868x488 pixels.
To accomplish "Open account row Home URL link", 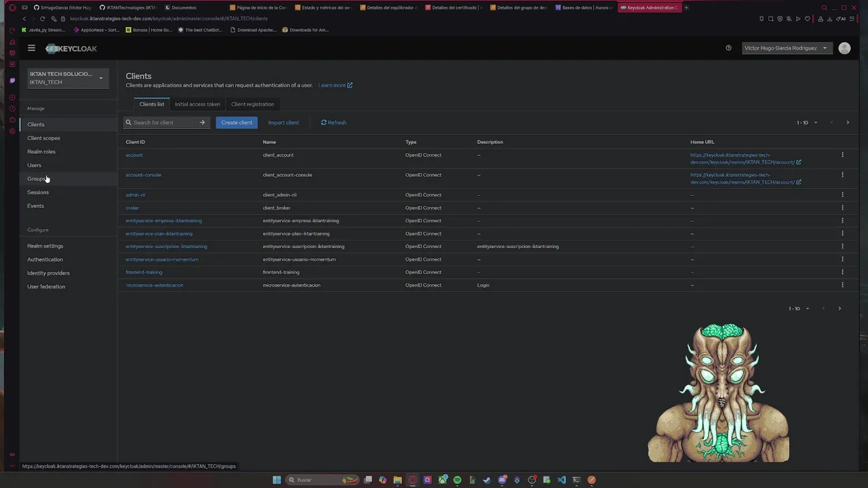I will click(745, 159).
